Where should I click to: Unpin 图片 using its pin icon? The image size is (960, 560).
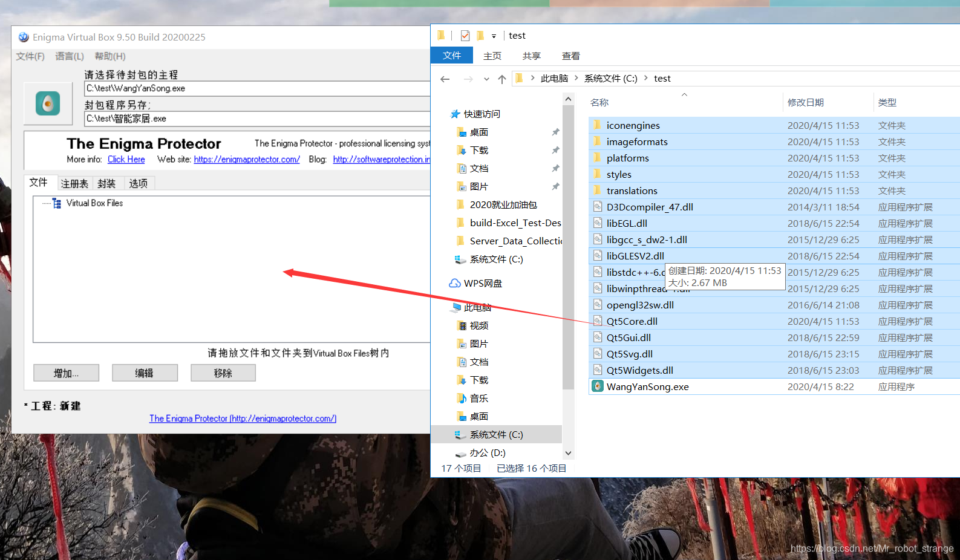point(555,187)
